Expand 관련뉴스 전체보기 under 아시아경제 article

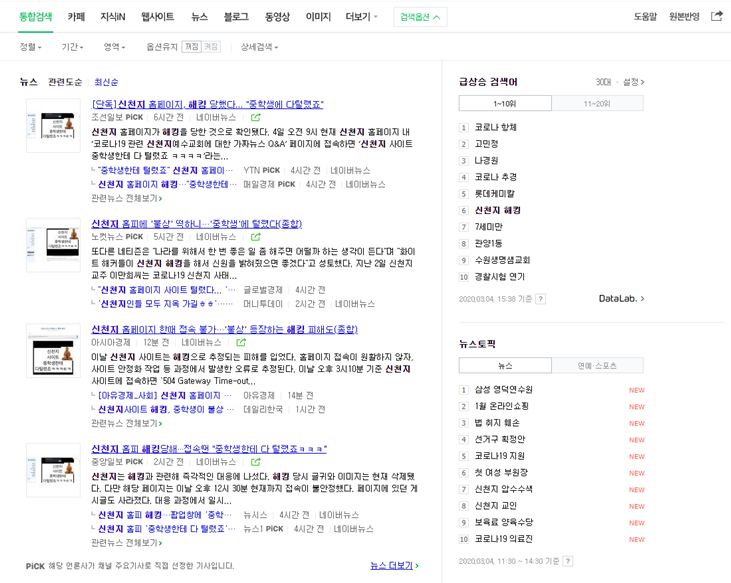click(x=126, y=423)
